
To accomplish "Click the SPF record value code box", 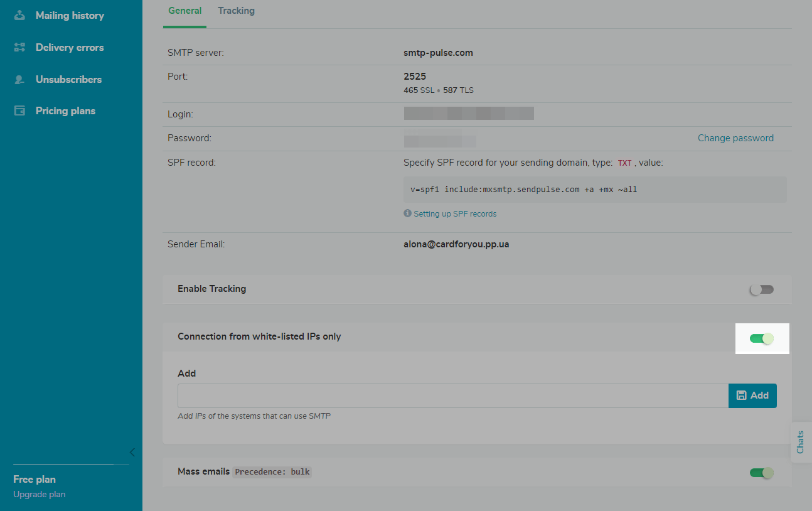I will click(x=594, y=189).
